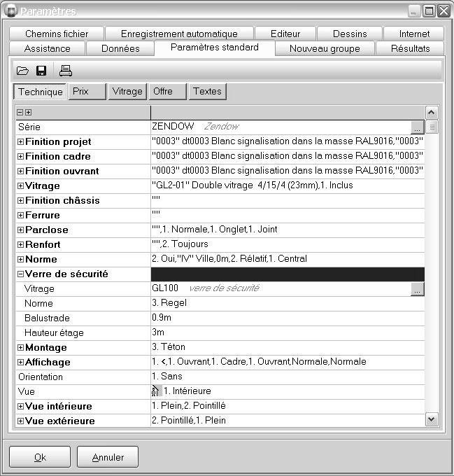Select the Double vitrage 4/15/4 value
Image resolution: width=454 pixels, height=476 pixels.
[288, 185]
